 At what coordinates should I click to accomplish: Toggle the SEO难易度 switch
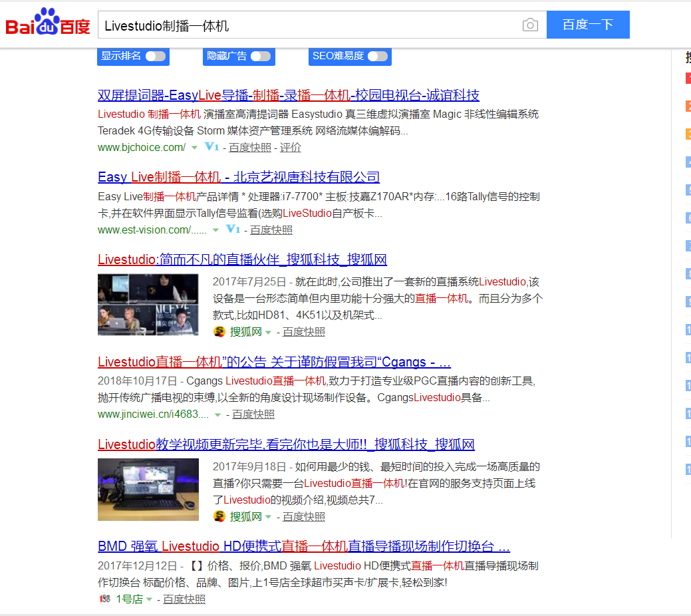tap(378, 56)
